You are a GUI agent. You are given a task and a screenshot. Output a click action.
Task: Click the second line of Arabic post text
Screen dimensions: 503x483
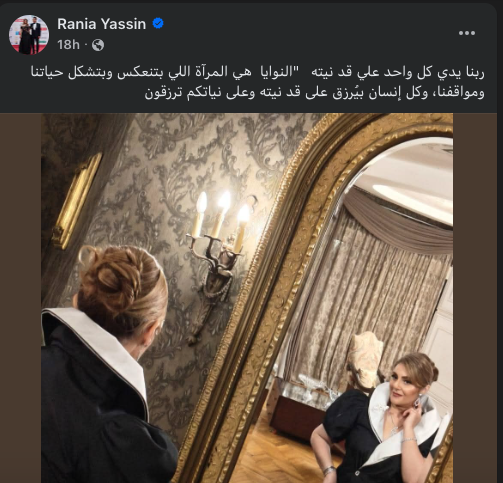(314, 93)
